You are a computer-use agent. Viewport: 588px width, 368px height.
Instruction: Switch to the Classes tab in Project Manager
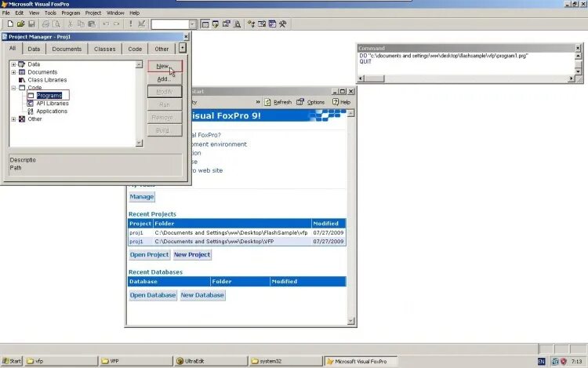(104, 49)
